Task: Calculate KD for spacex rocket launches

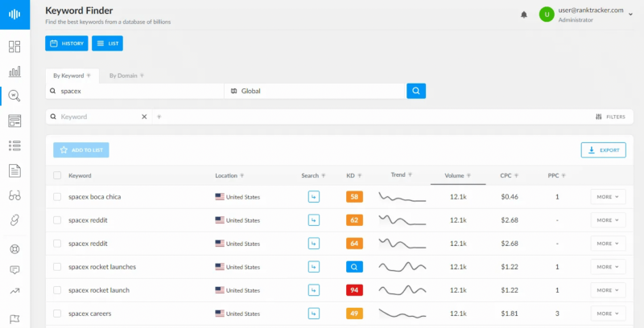Action: click(354, 267)
